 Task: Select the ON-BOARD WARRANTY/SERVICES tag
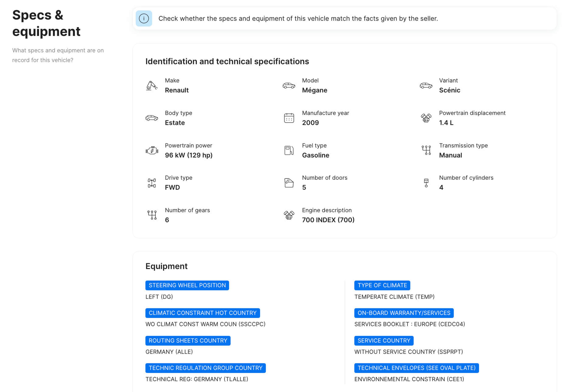[404, 313]
